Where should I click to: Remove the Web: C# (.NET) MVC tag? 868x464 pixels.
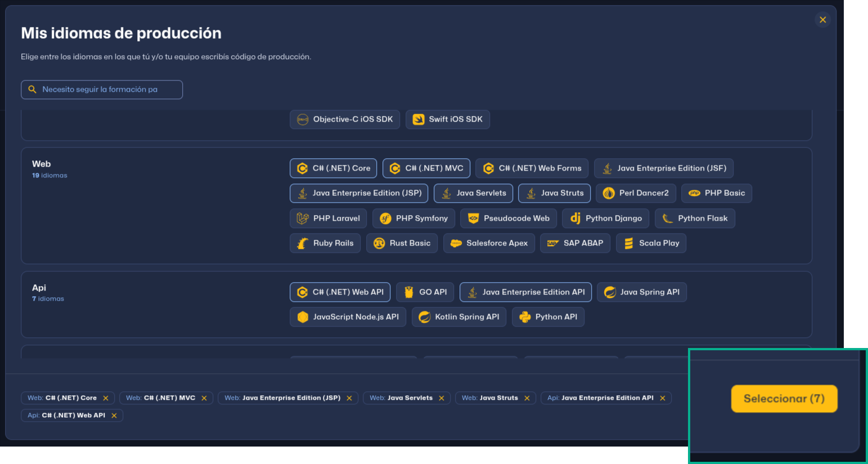click(204, 398)
